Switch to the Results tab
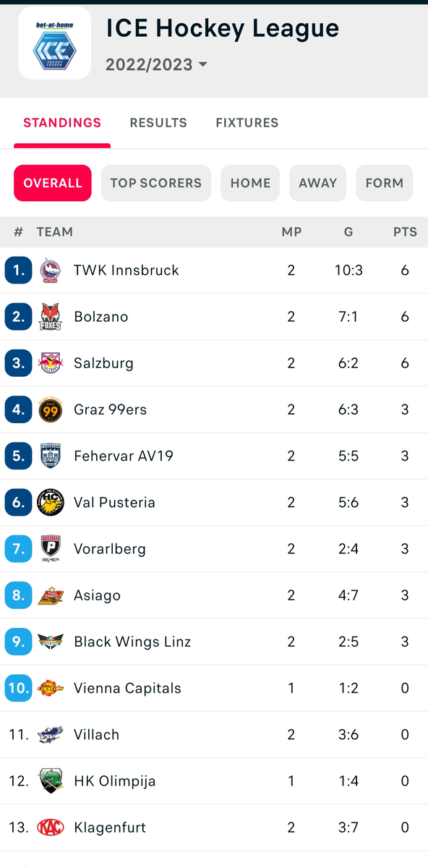Image resolution: width=428 pixels, height=868 pixels. [158, 123]
